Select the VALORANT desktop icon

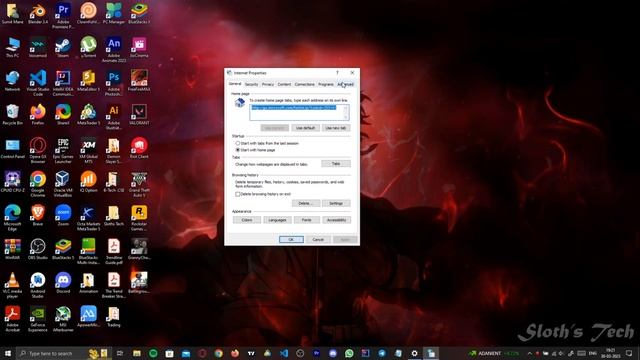(139, 115)
